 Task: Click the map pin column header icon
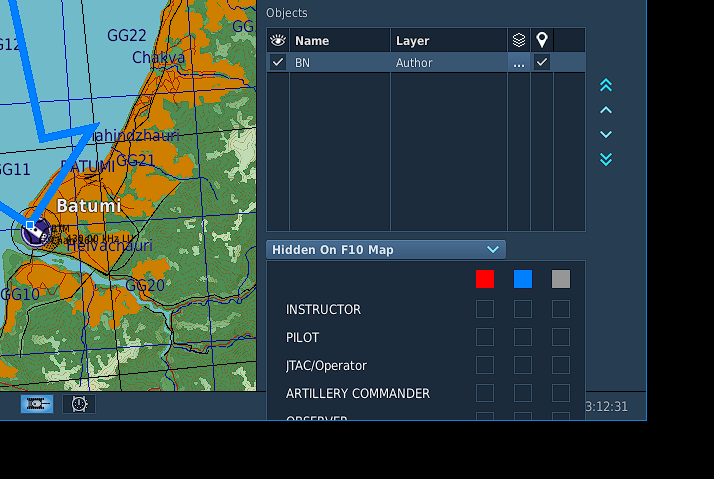click(542, 41)
